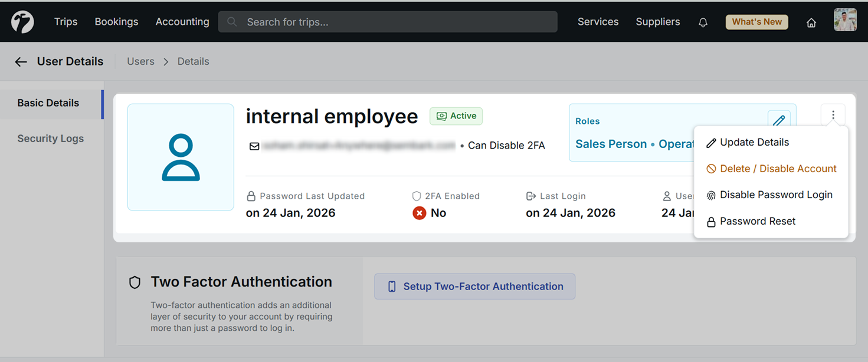Open the user profile avatar
The image size is (868, 362).
click(x=845, y=20)
